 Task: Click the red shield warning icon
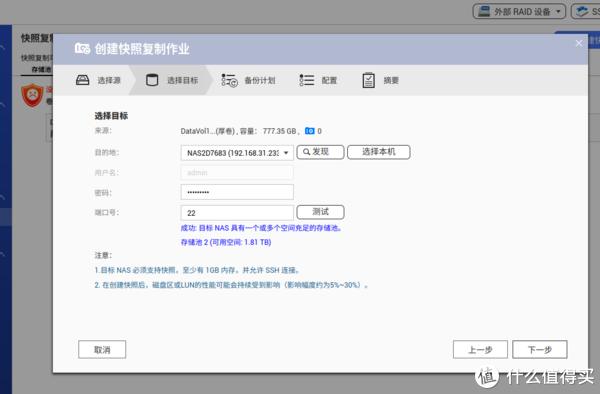[33, 95]
